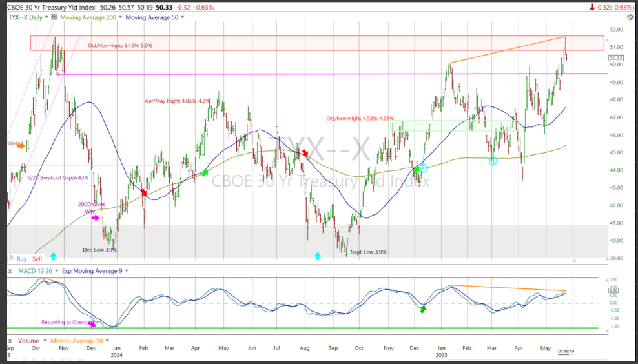Select the magenta arrow beside 200D Gives Way
Screen dimensions: 638x364
pos(95,218)
